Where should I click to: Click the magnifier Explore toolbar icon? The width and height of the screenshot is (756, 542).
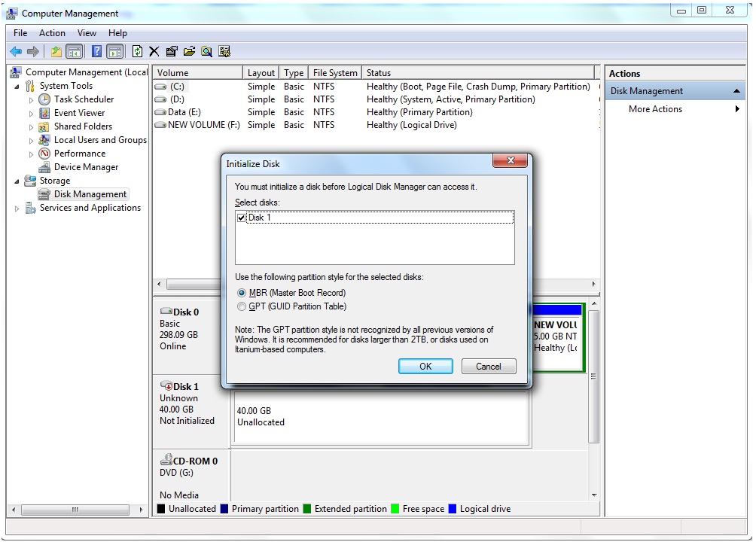(x=207, y=52)
